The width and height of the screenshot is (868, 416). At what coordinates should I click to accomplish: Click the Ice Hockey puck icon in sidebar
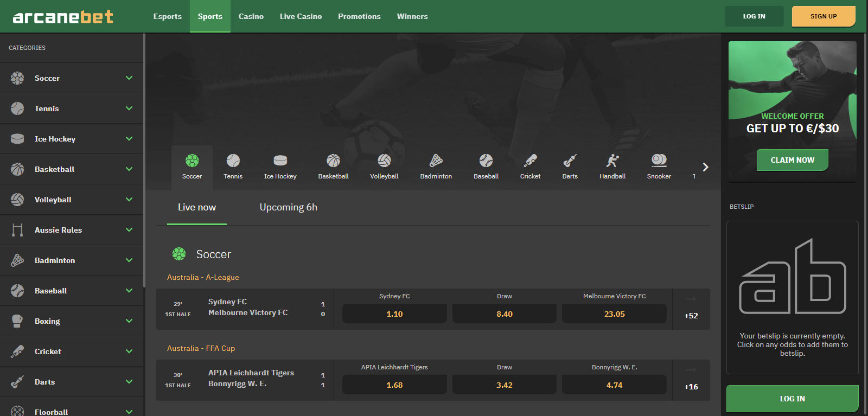[x=17, y=139]
